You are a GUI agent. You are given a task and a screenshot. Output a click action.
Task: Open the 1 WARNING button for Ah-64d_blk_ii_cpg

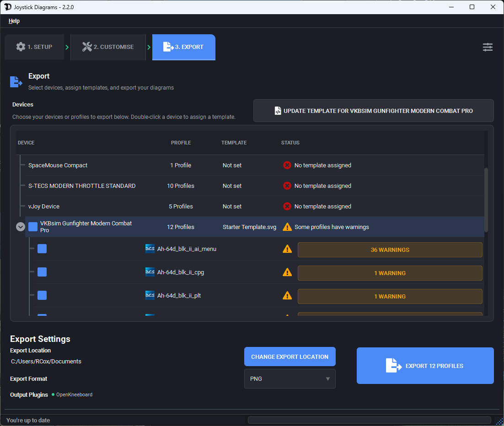[390, 273]
